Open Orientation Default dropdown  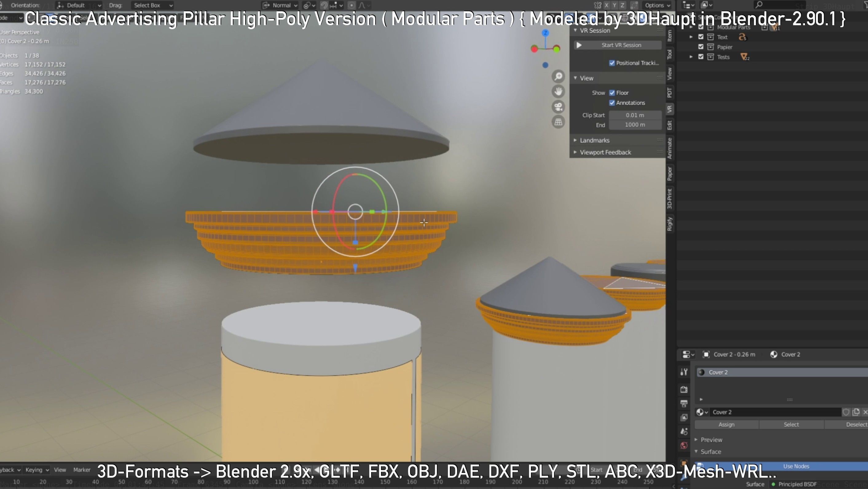[79, 6]
